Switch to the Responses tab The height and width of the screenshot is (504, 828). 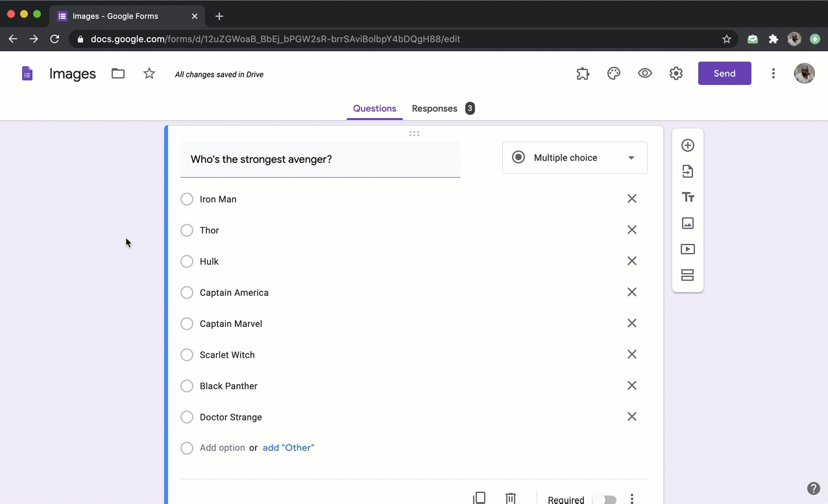[x=435, y=108]
